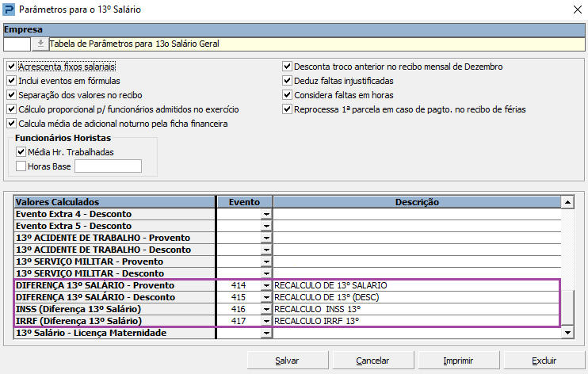Open event dropdown for 13º Salário Licença Maternidade
Viewport: 588px width, 374px height.
266,333
